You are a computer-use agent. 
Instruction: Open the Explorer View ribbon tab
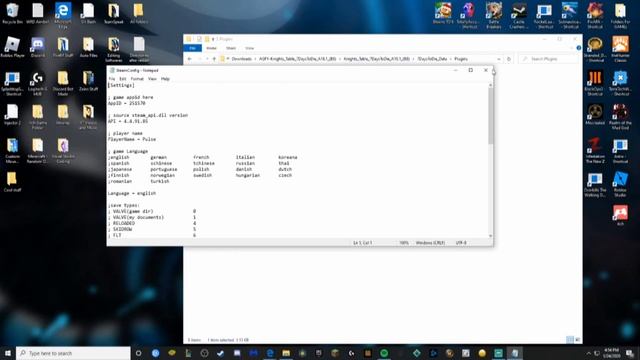[x=249, y=48]
